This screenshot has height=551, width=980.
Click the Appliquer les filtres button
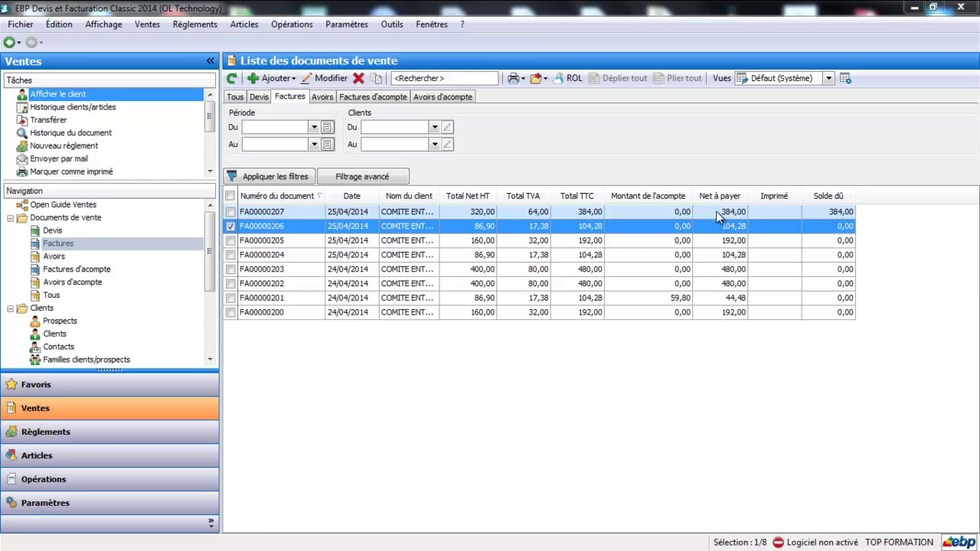click(269, 177)
